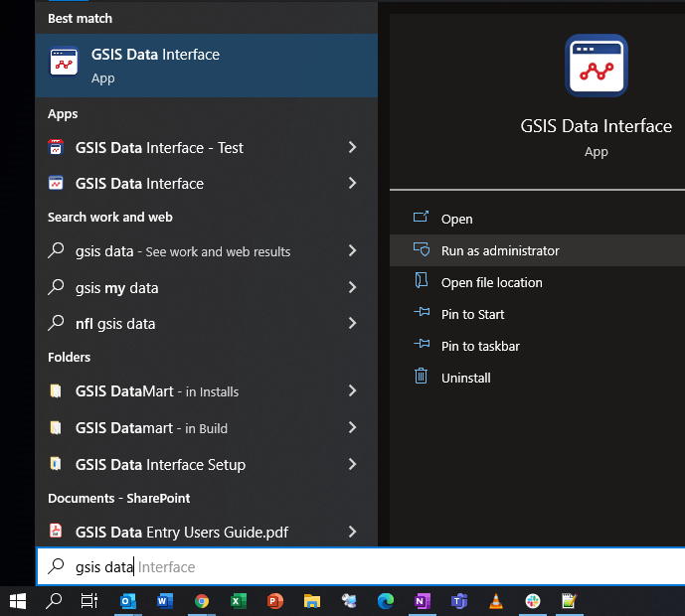Open the GSIS Data Interface best match result
The image size is (685, 616).
pos(207,66)
